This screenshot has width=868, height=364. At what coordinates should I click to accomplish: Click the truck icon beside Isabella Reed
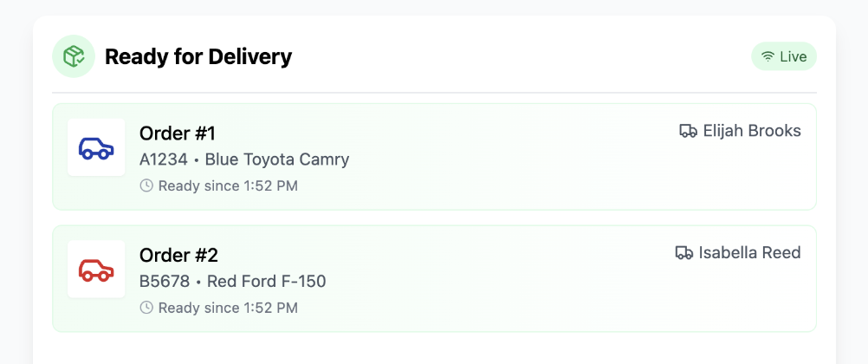[684, 253]
